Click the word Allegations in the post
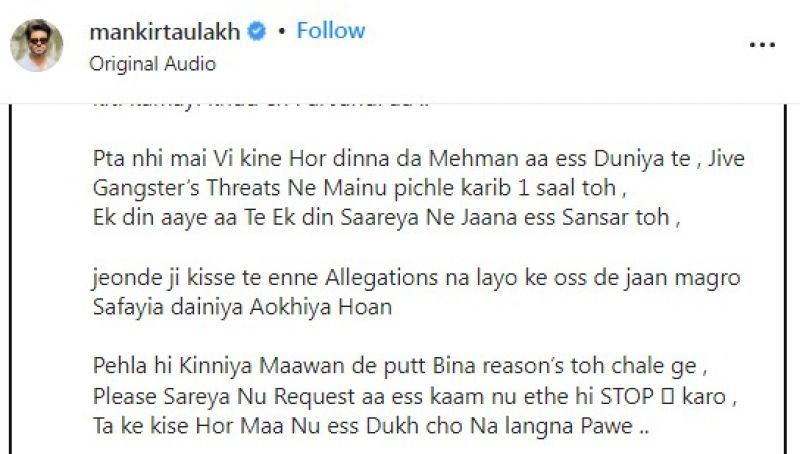Viewport: 800px width, 454px height. [381, 278]
